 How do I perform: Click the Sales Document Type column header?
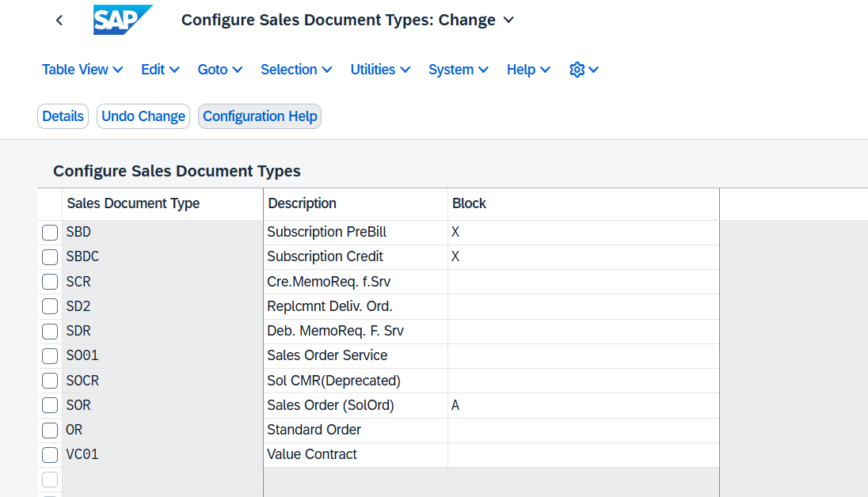point(133,203)
